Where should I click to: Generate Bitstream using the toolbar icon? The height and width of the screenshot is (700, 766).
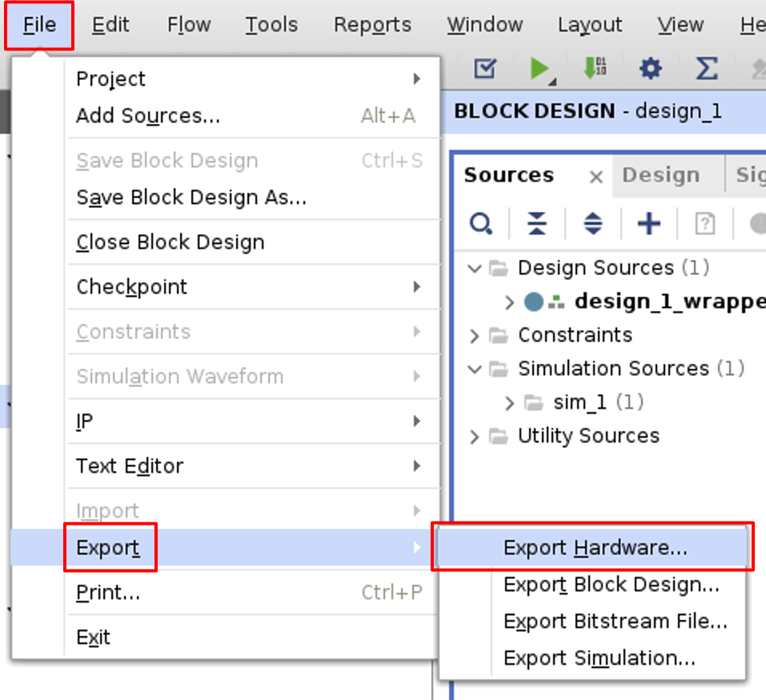[x=593, y=69]
